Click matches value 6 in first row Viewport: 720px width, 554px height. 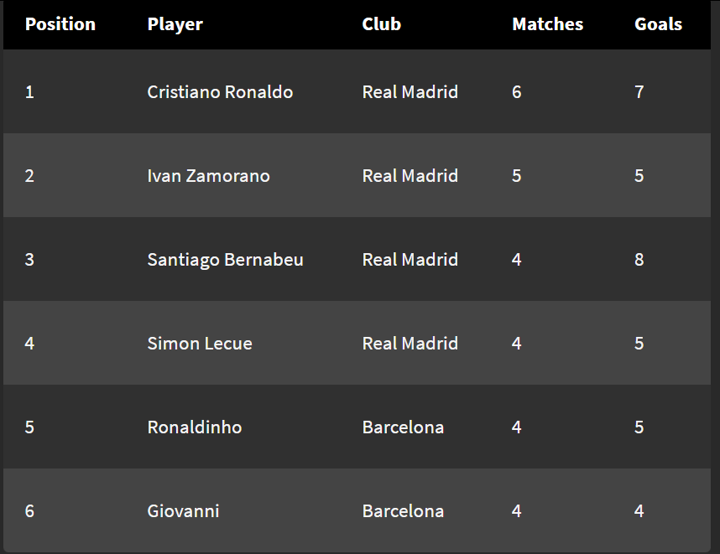[517, 92]
